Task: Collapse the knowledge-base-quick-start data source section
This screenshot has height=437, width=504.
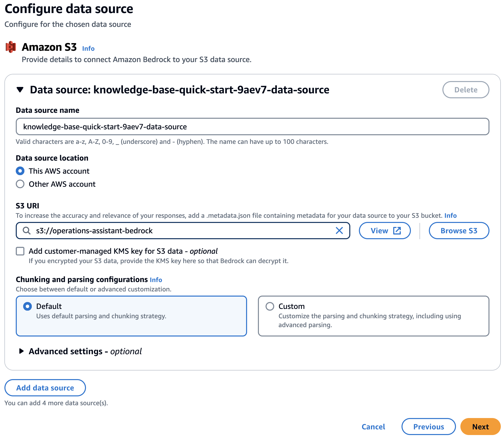Action: (x=21, y=90)
